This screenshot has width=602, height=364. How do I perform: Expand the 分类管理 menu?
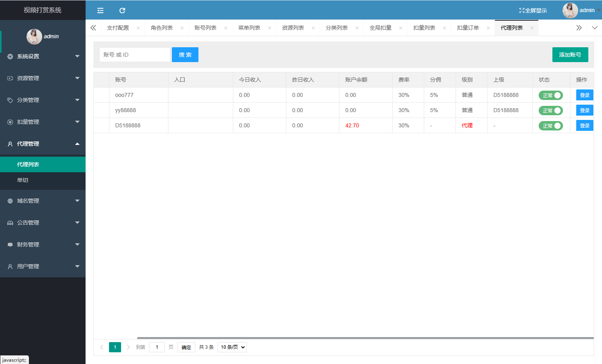[43, 100]
